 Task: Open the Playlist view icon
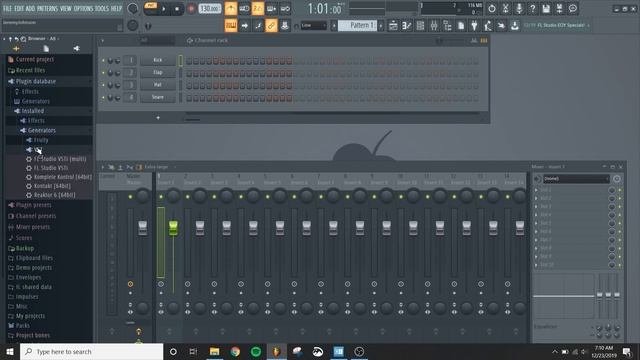click(x=393, y=25)
